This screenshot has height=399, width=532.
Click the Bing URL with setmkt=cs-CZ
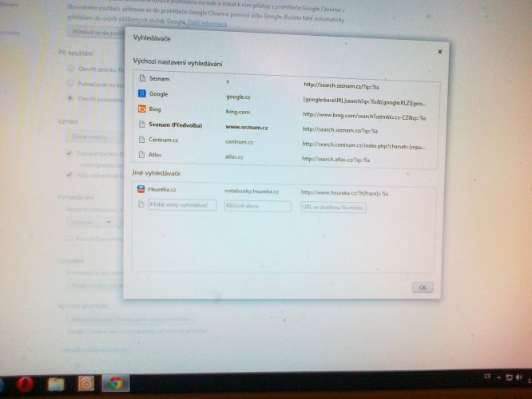364,117
